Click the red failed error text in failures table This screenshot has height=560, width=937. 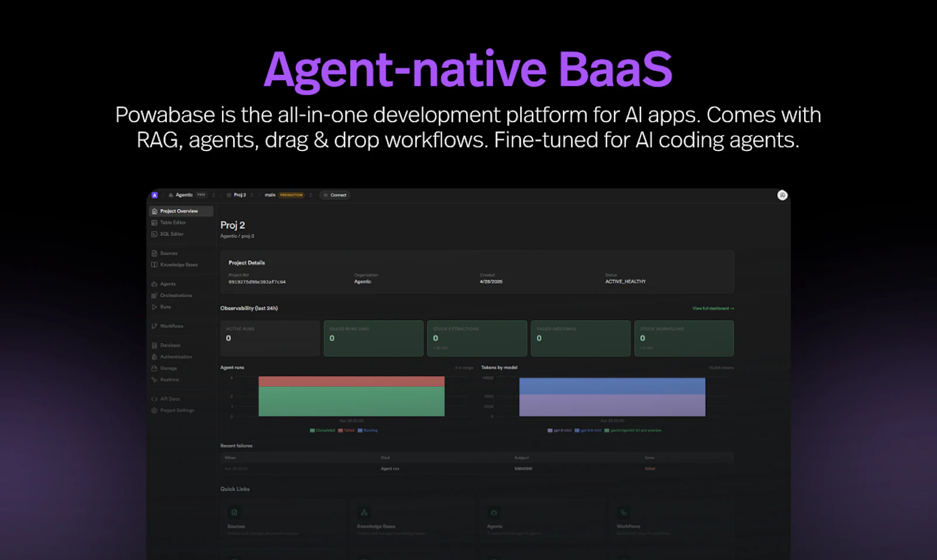pos(650,469)
